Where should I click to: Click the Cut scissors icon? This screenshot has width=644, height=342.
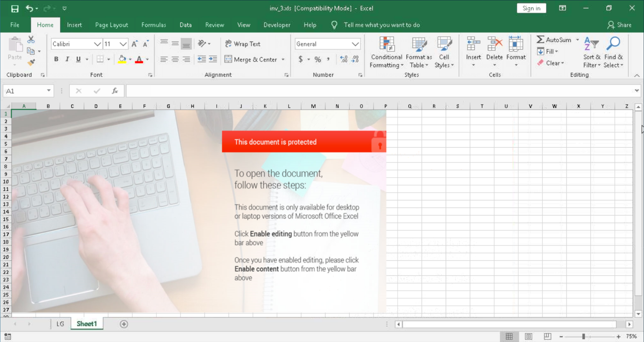point(31,40)
